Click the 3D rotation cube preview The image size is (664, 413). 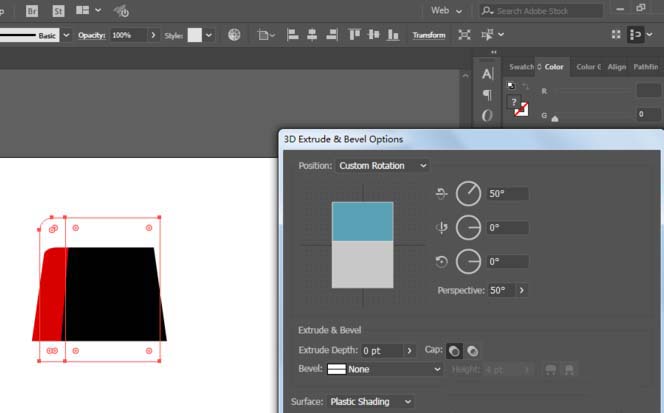pos(362,245)
